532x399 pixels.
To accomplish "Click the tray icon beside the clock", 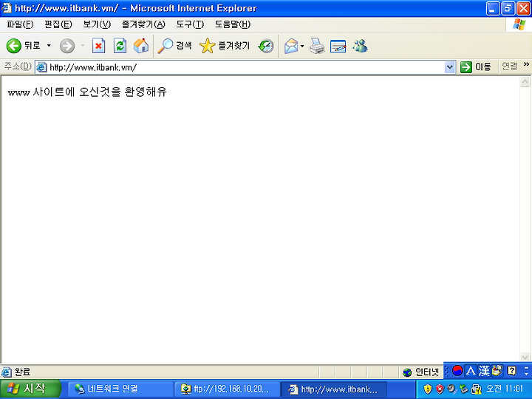I will point(477,389).
